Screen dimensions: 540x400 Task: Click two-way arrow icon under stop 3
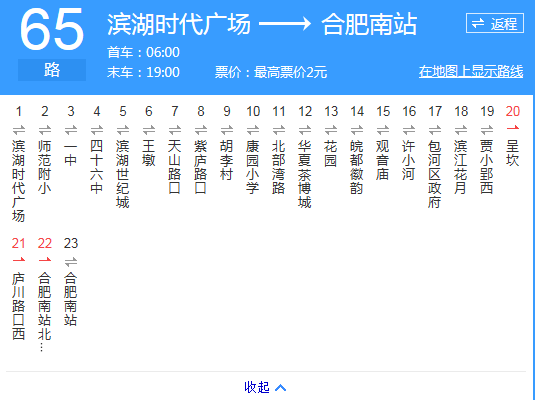pos(71,130)
